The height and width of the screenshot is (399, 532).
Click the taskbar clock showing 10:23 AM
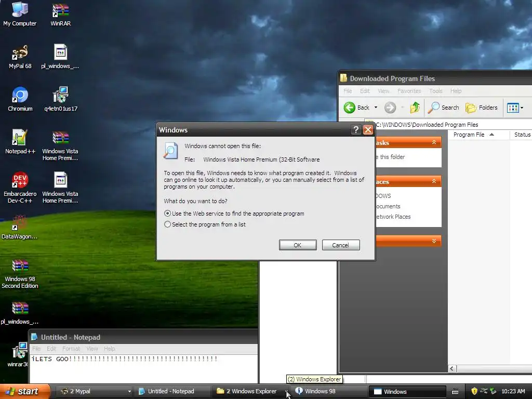(513, 391)
